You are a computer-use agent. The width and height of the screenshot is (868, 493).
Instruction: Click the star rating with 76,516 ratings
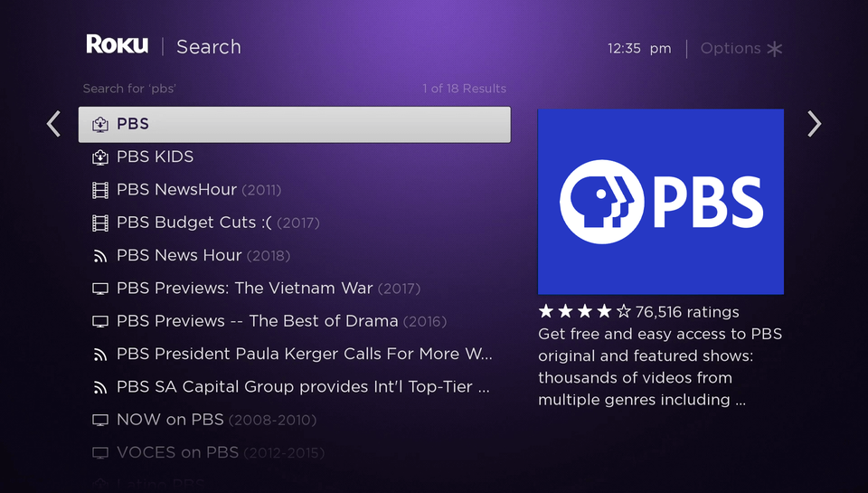pos(639,312)
